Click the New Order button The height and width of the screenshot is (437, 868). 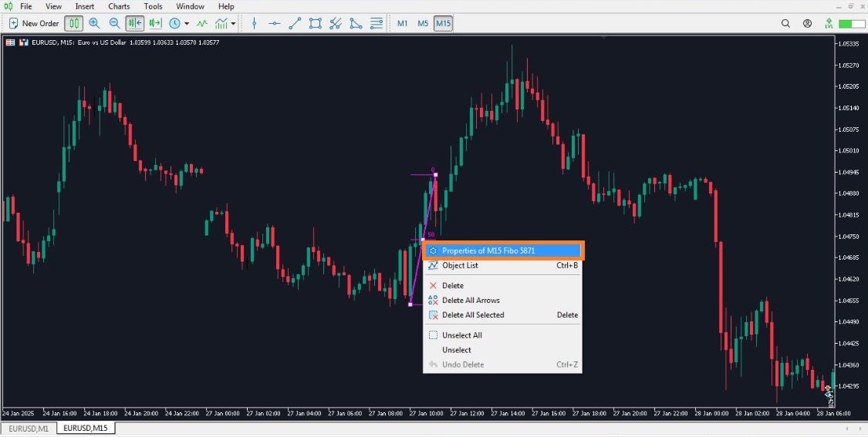pyautogui.click(x=33, y=23)
